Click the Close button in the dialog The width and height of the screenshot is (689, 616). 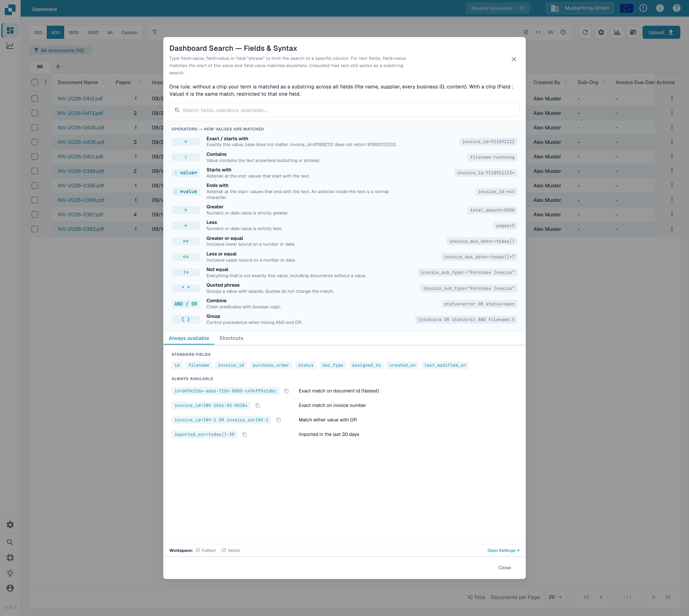coord(504,568)
